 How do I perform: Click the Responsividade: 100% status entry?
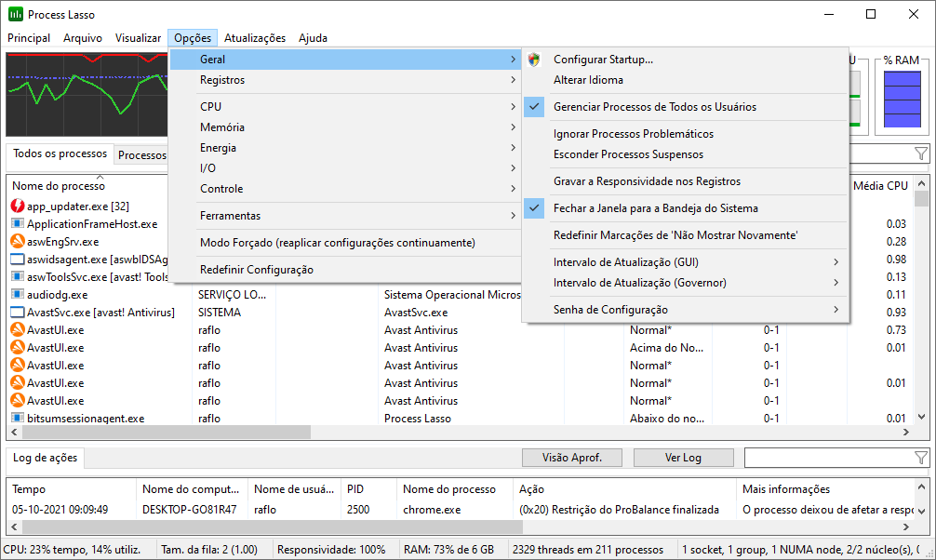click(331, 550)
